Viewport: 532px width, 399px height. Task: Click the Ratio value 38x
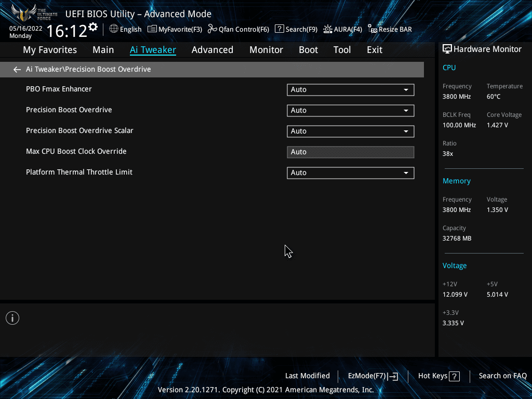(448, 154)
